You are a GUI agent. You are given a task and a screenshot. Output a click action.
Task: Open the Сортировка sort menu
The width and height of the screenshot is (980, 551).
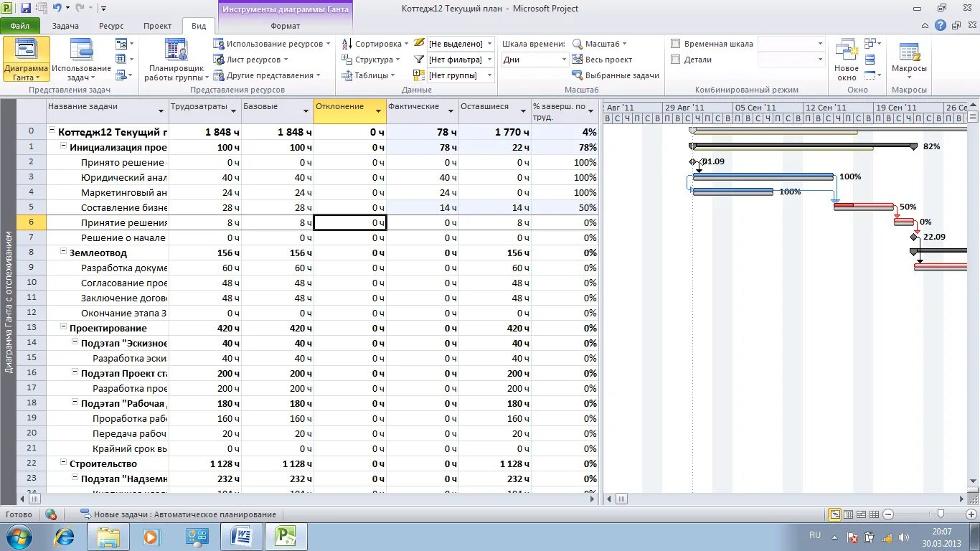(x=374, y=44)
